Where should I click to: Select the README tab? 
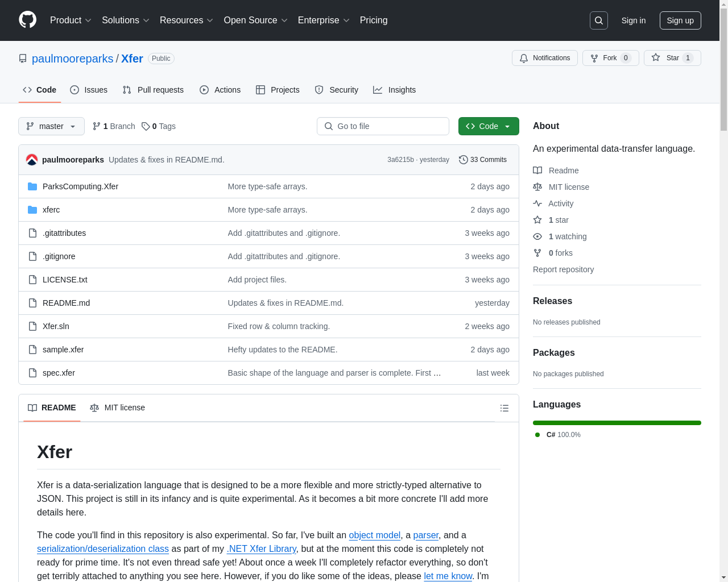pos(52,408)
